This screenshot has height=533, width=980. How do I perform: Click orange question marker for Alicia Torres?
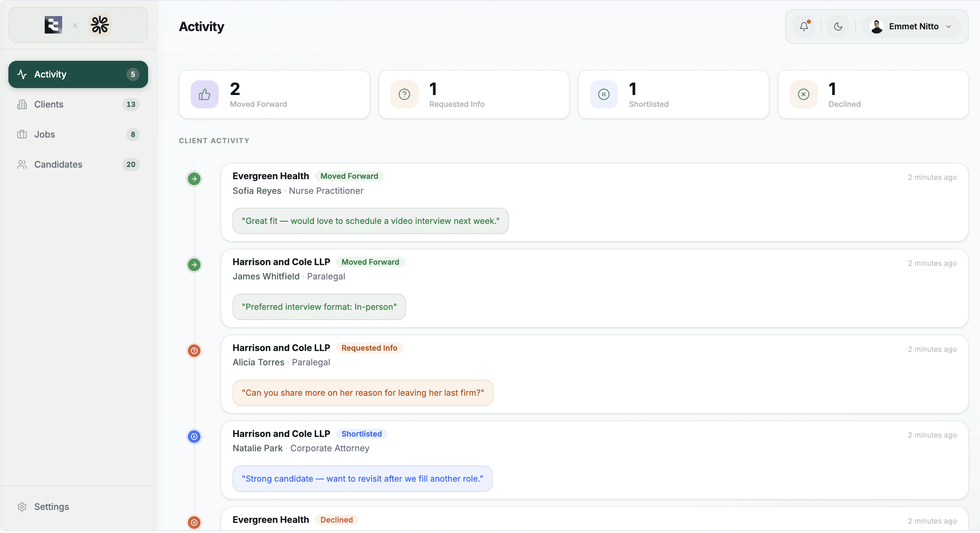point(194,351)
